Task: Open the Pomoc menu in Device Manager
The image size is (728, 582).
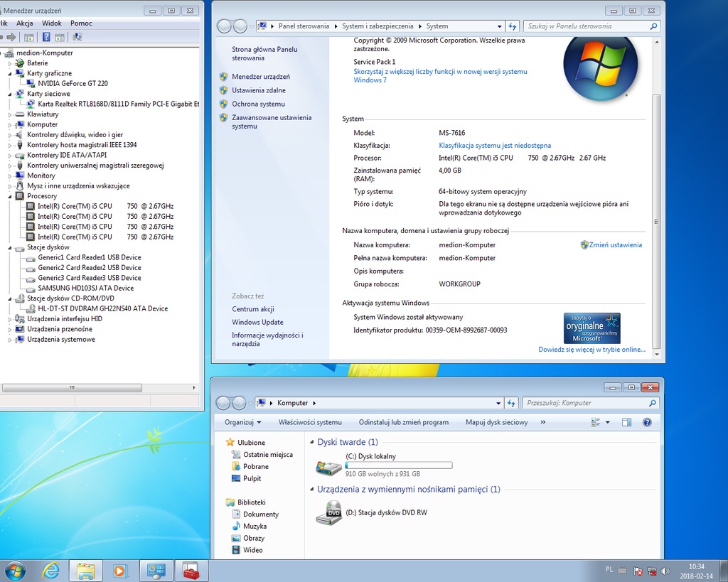Action: [x=81, y=23]
